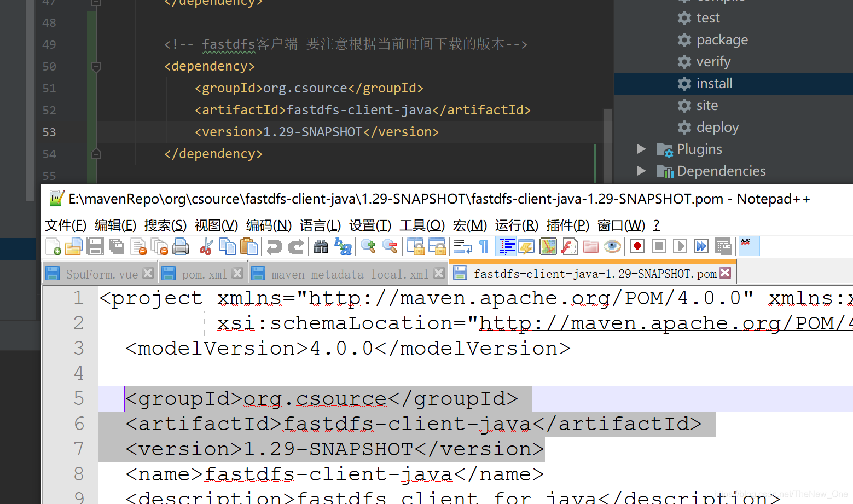The width and height of the screenshot is (853, 504).
Task: Switch to the maven-metadata-local.xml tab
Action: coord(350,274)
